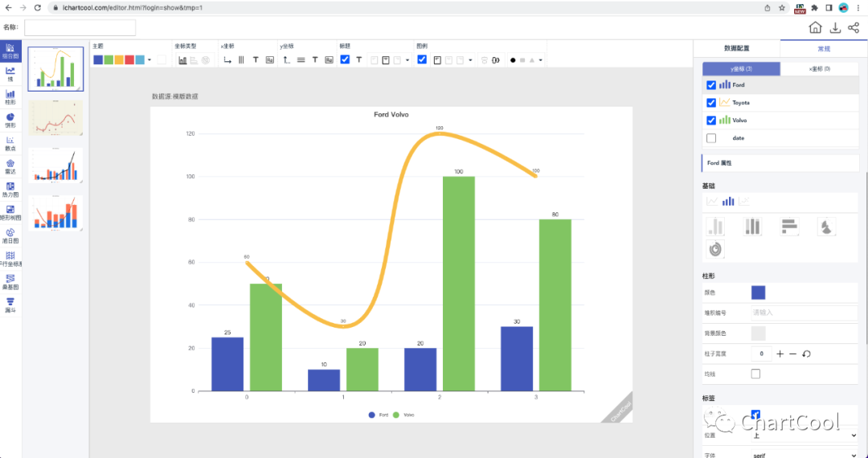Uncheck the Toyota series checkbox
Image resolution: width=868 pixels, height=458 pixels.
pyautogui.click(x=711, y=103)
